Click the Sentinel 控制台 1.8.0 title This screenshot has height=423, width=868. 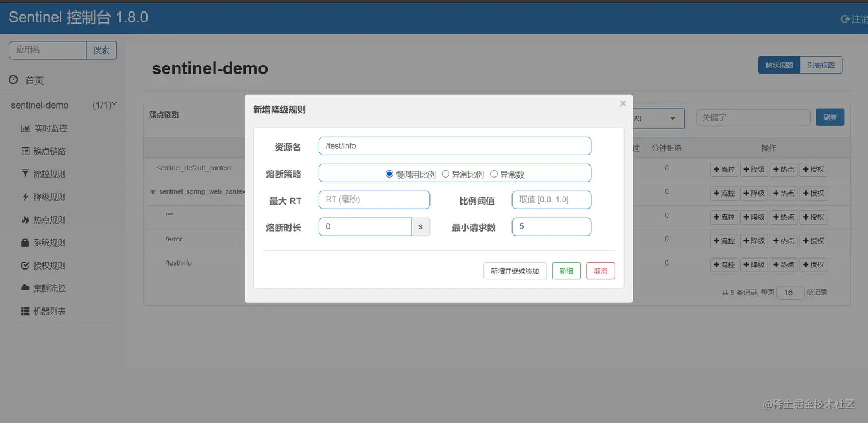coord(79,17)
